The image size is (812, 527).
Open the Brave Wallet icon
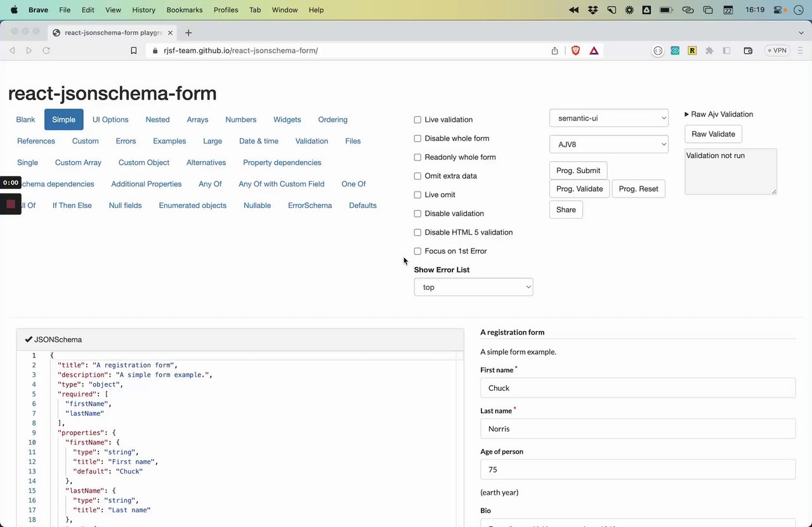pos(748,51)
